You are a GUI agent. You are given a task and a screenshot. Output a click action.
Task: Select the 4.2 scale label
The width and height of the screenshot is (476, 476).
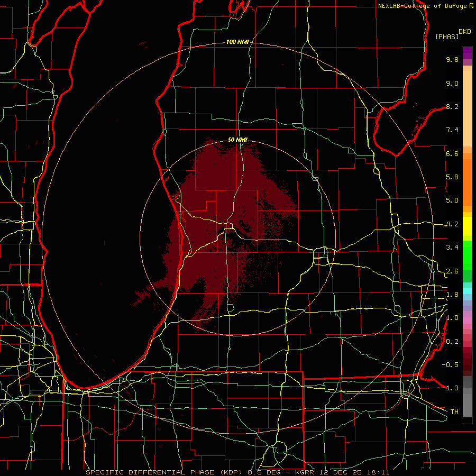point(452,224)
